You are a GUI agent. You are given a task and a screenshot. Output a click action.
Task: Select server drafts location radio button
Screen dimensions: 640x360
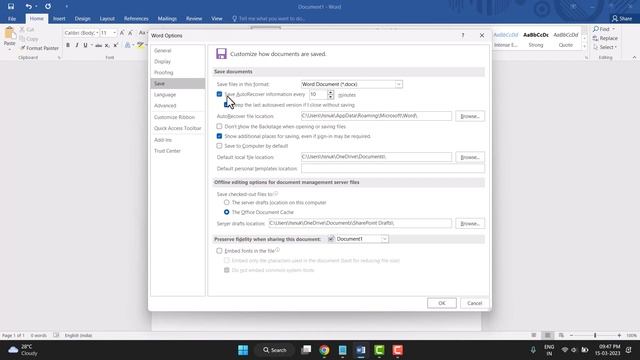click(x=227, y=202)
